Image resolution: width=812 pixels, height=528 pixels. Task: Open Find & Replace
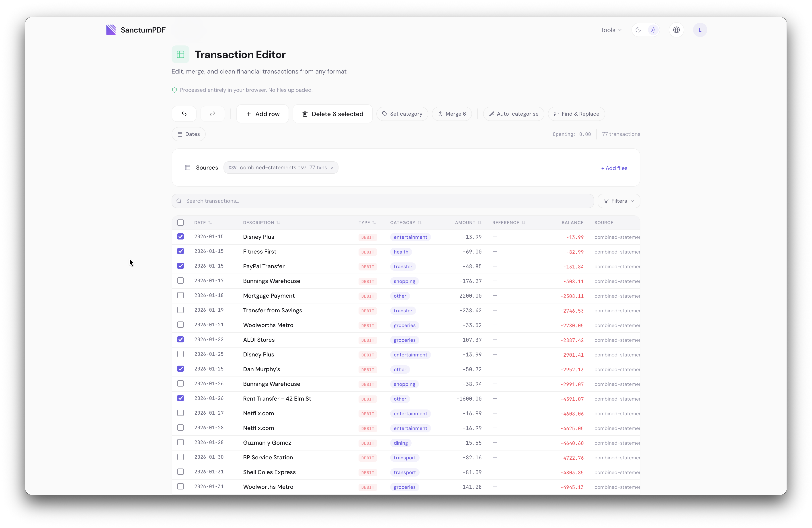coord(576,114)
